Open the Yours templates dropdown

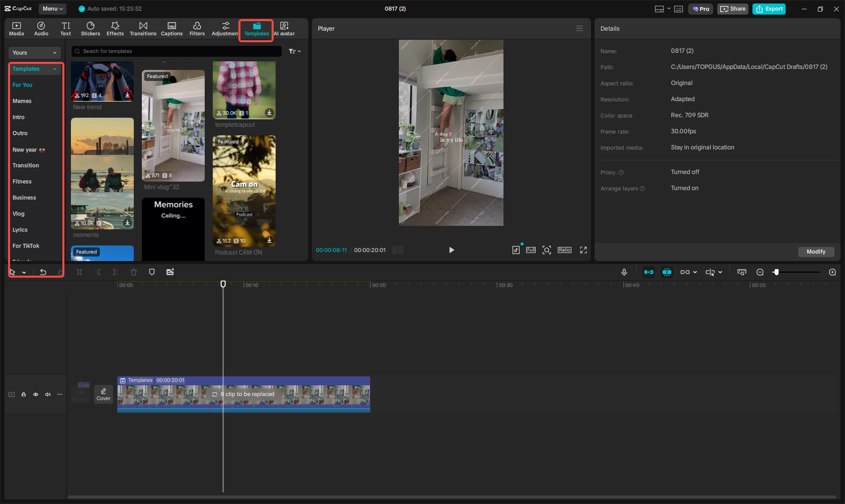point(34,52)
